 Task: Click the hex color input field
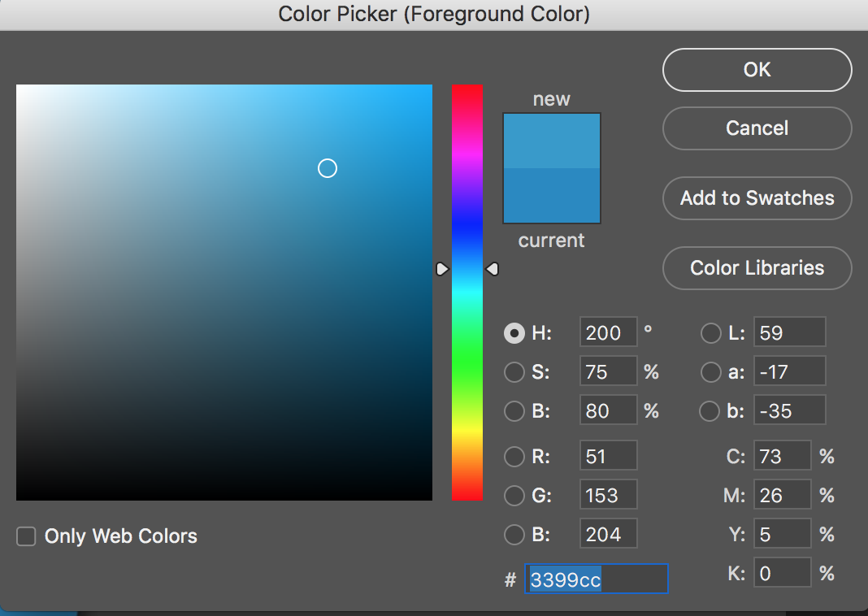[x=596, y=579]
